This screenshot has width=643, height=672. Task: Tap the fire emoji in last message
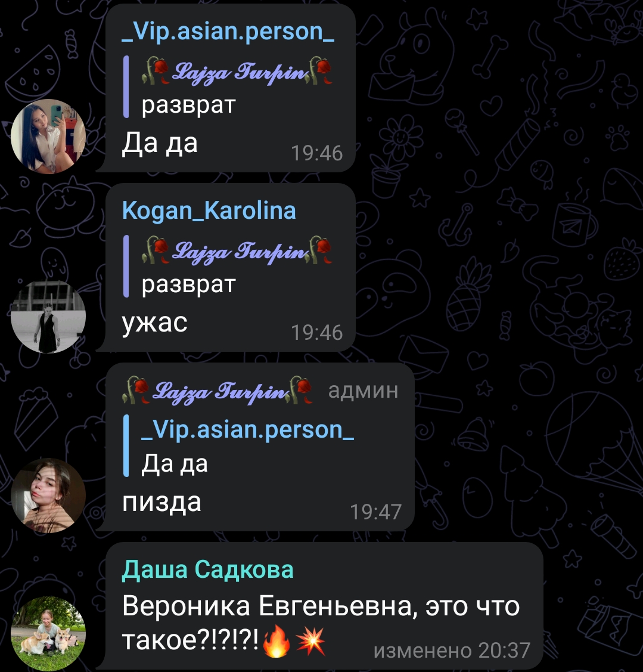(277, 641)
